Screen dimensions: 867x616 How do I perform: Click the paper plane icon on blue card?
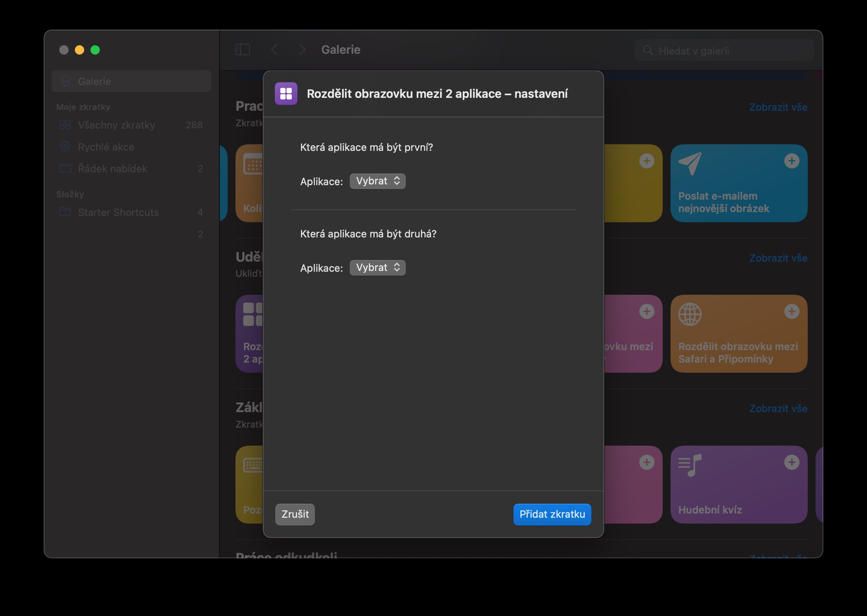tap(690, 163)
